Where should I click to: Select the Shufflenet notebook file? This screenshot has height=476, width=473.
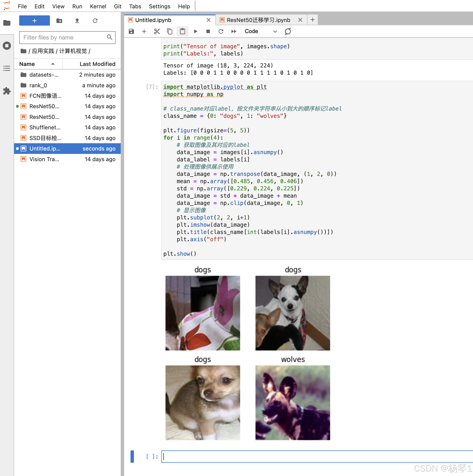pos(67,127)
